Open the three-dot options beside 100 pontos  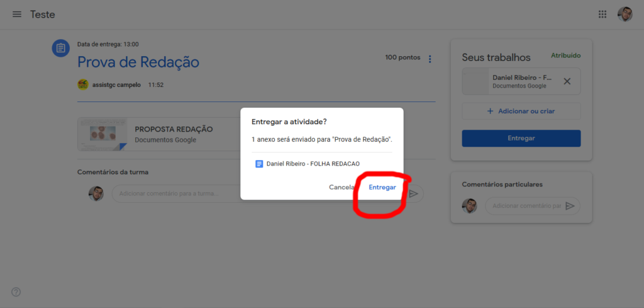(x=430, y=59)
